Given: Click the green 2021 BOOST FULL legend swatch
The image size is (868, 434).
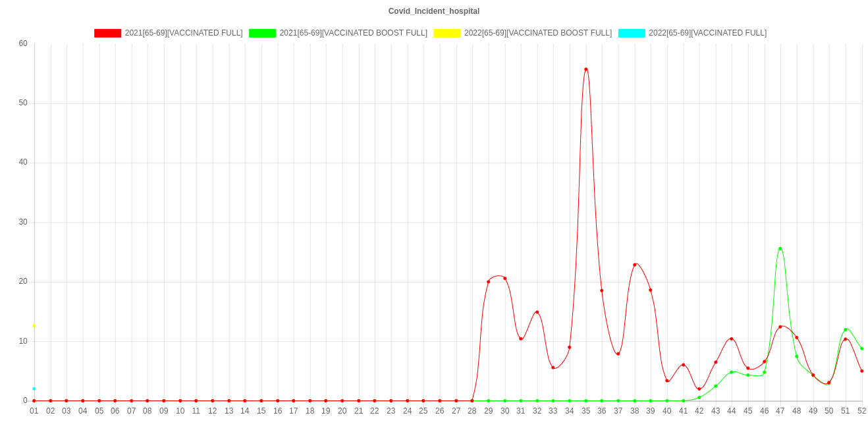Looking at the screenshot, I should point(262,33).
